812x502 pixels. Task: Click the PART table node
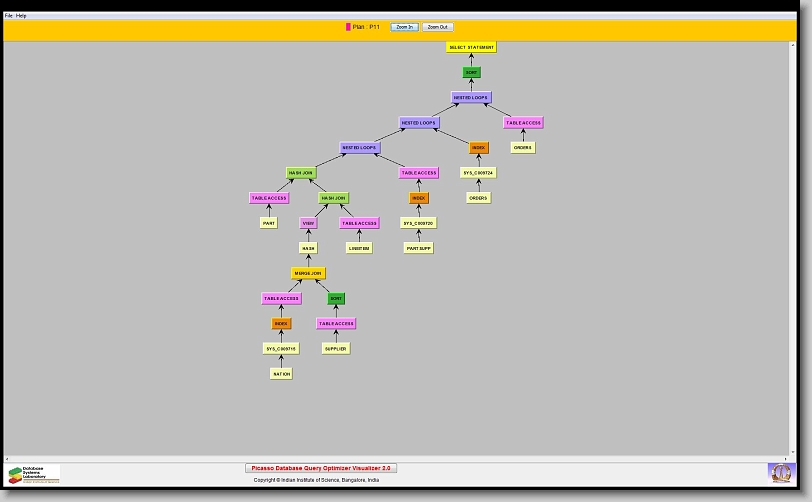[269, 223]
